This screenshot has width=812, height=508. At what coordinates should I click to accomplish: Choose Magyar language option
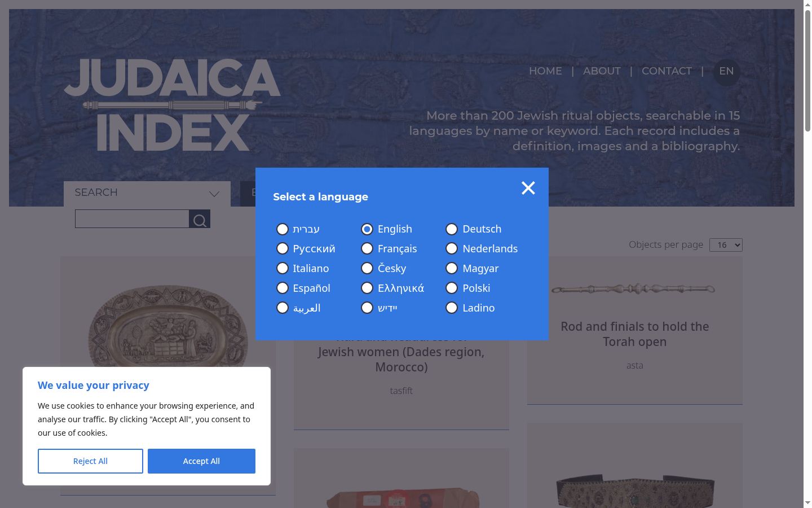coord(452,269)
